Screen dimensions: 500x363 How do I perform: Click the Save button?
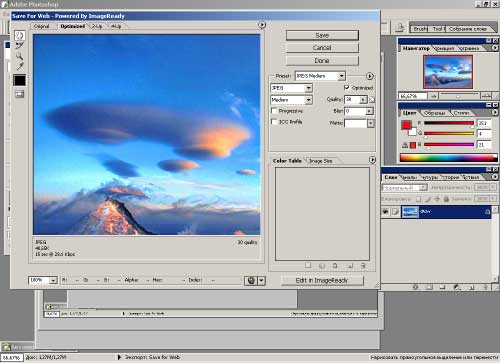pos(322,35)
